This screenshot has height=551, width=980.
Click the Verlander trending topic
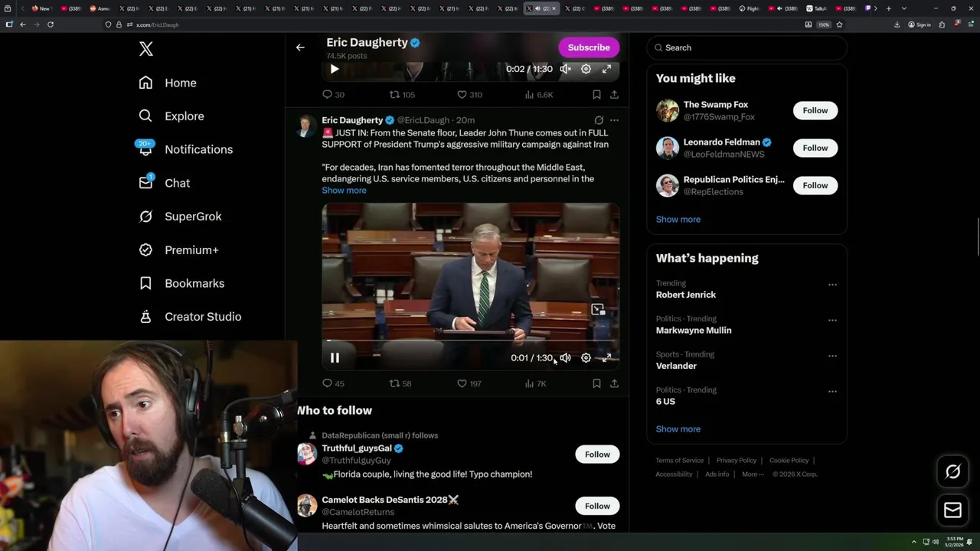click(676, 366)
